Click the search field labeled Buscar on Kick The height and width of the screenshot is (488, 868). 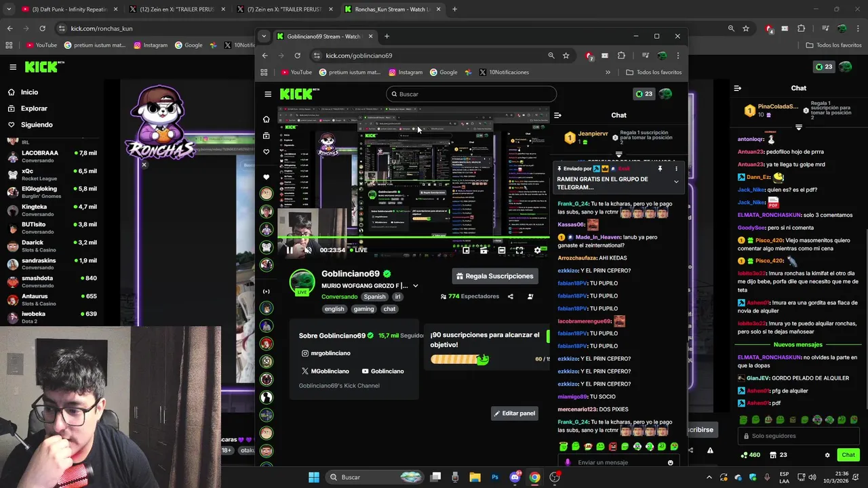click(471, 94)
